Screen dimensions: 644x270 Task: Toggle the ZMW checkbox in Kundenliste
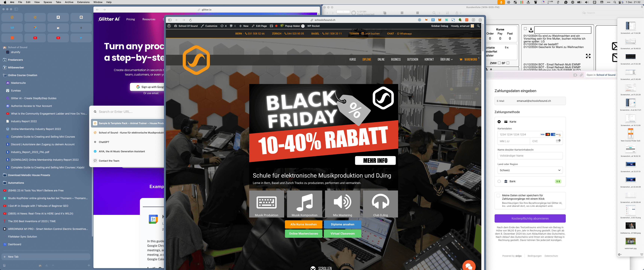[x=499, y=63]
